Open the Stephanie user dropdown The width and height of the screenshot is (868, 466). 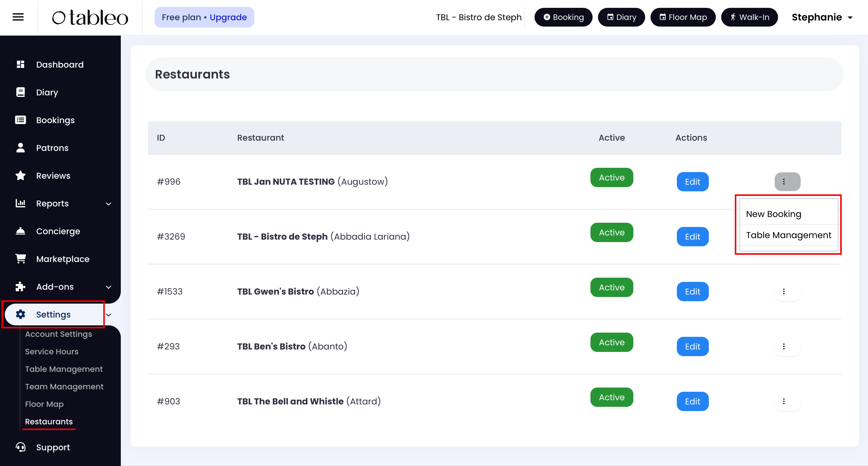click(x=821, y=17)
